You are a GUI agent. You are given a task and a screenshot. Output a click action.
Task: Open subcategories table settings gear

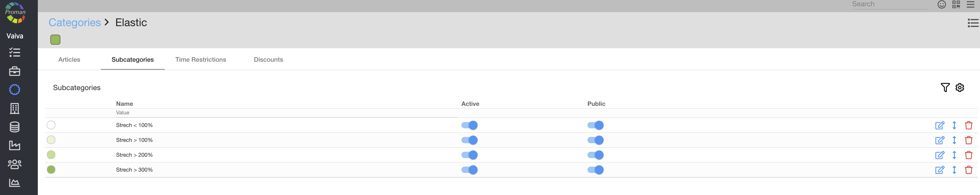[x=960, y=88]
